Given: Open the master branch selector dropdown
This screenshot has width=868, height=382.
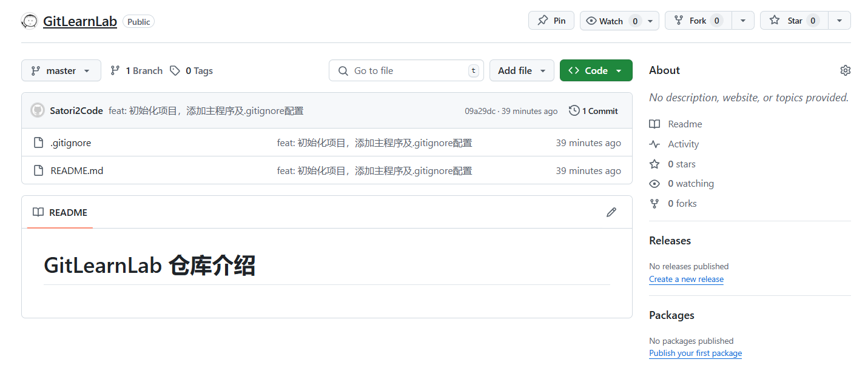Looking at the screenshot, I should pyautogui.click(x=61, y=70).
